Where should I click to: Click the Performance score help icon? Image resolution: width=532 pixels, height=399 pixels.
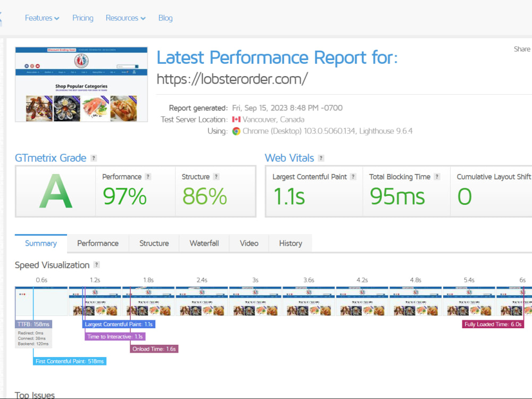click(147, 177)
